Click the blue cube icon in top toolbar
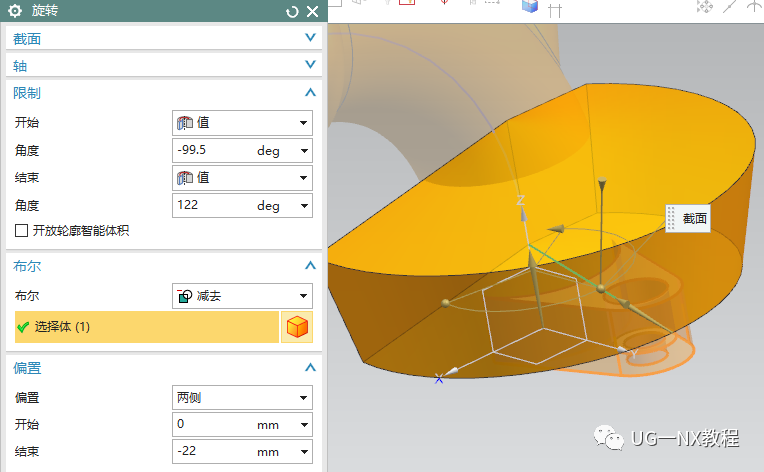The width and height of the screenshot is (764, 472). 530,6
